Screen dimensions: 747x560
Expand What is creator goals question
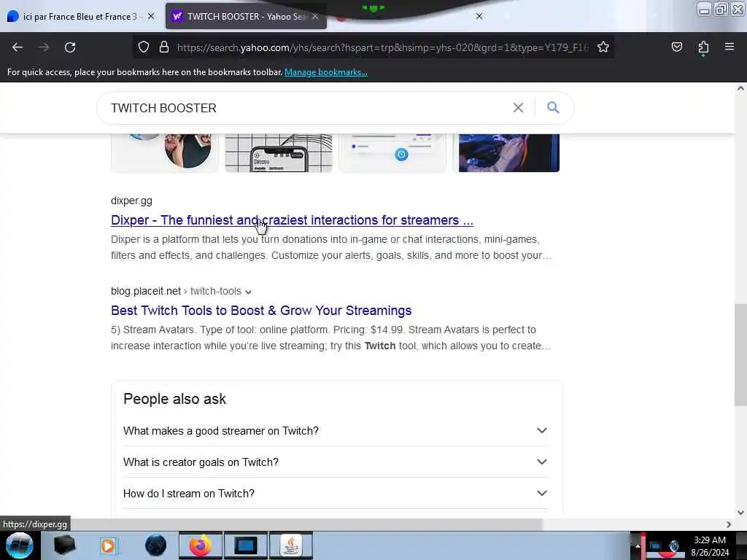(x=336, y=462)
